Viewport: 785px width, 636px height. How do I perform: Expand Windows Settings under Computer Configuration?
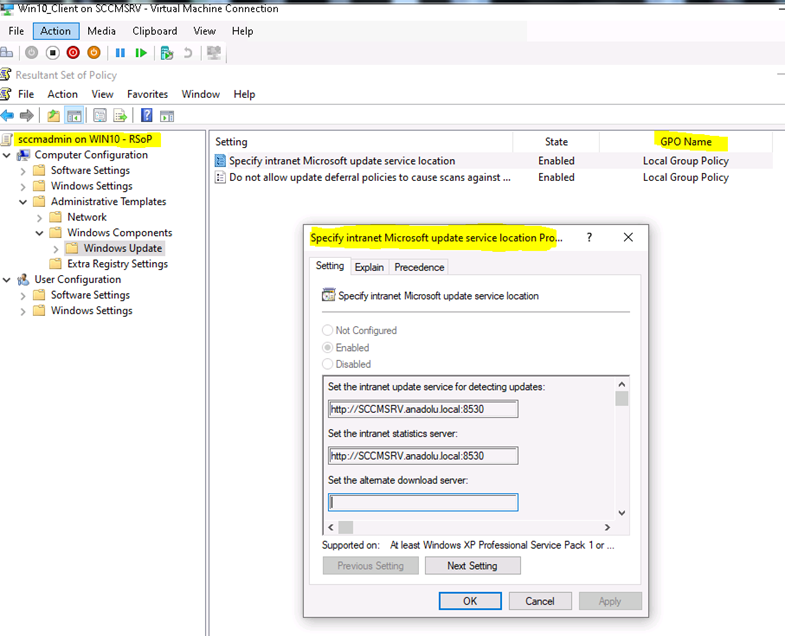(x=23, y=186)
